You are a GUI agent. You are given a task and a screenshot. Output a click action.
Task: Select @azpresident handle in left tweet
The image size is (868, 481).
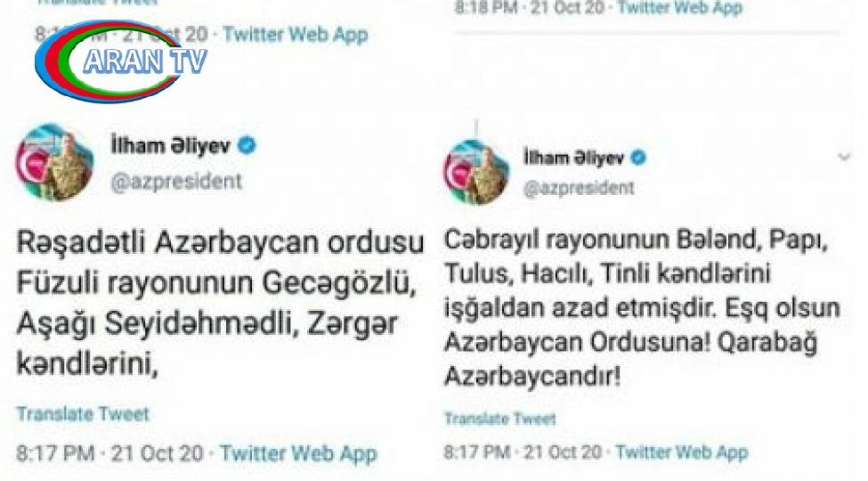(176, 182)
